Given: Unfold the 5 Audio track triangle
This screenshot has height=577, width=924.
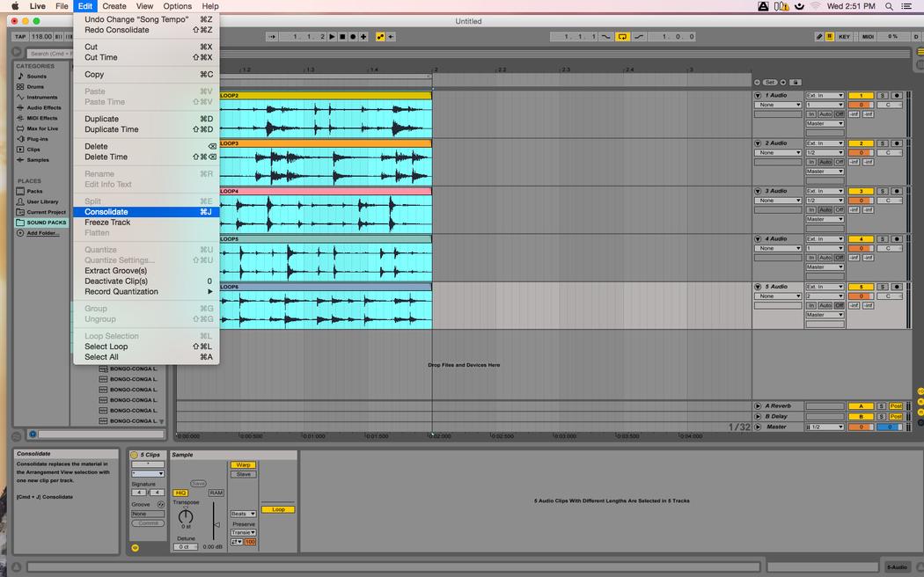Looking at the screenshot, I should [758, 287].
